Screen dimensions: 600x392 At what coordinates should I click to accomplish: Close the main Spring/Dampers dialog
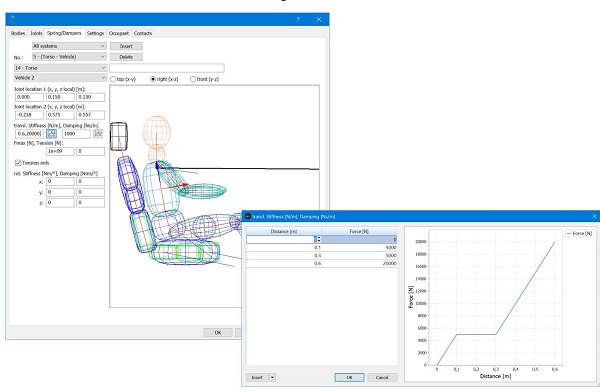(319, 19)
